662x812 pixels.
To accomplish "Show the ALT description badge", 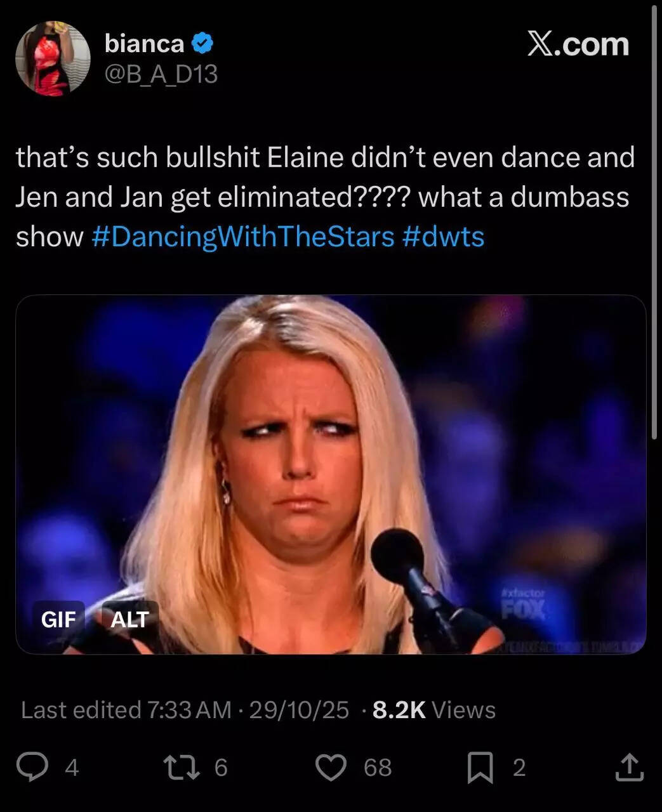I will (x=129, y=619).
